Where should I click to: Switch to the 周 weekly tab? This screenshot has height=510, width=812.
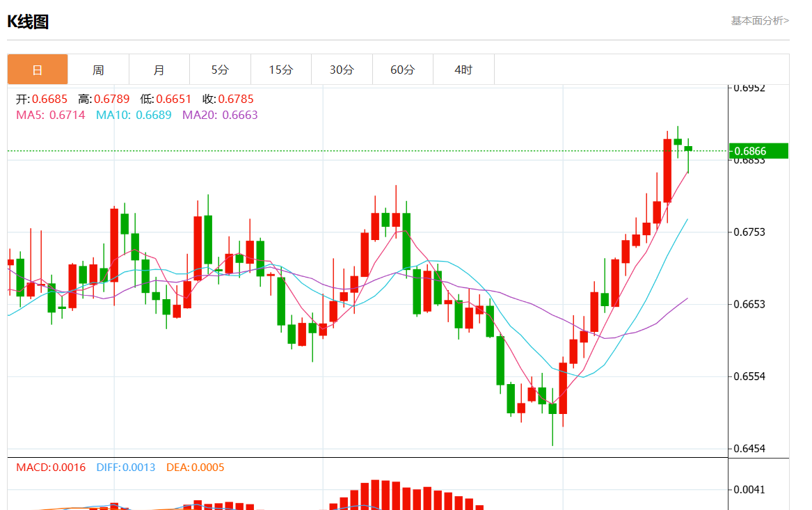tap(98, 70)
